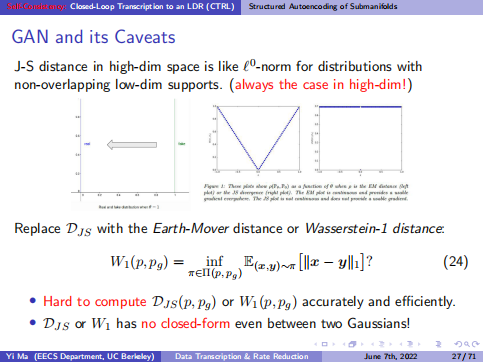Image resolution: width=484 pixels, height=363 pixels.
Task: Click the presentation appendix navigation icon
Action: (439, 344)
